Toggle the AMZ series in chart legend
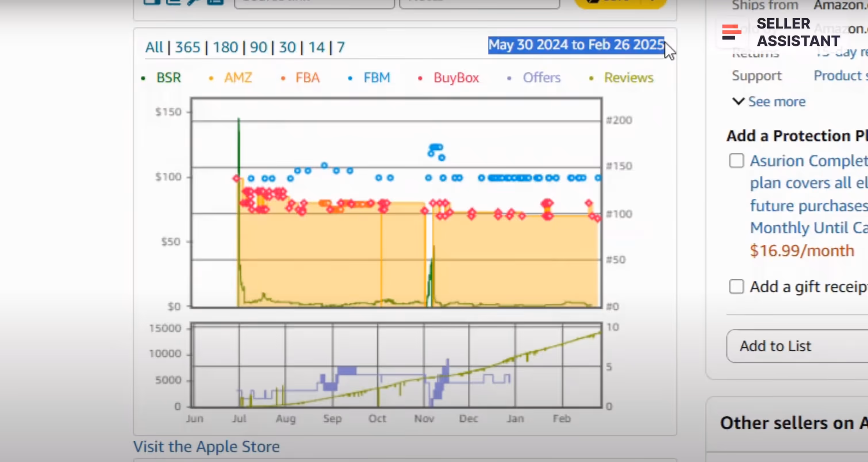The height and width of the screenshot is (462, 868). tap(238, 78)
